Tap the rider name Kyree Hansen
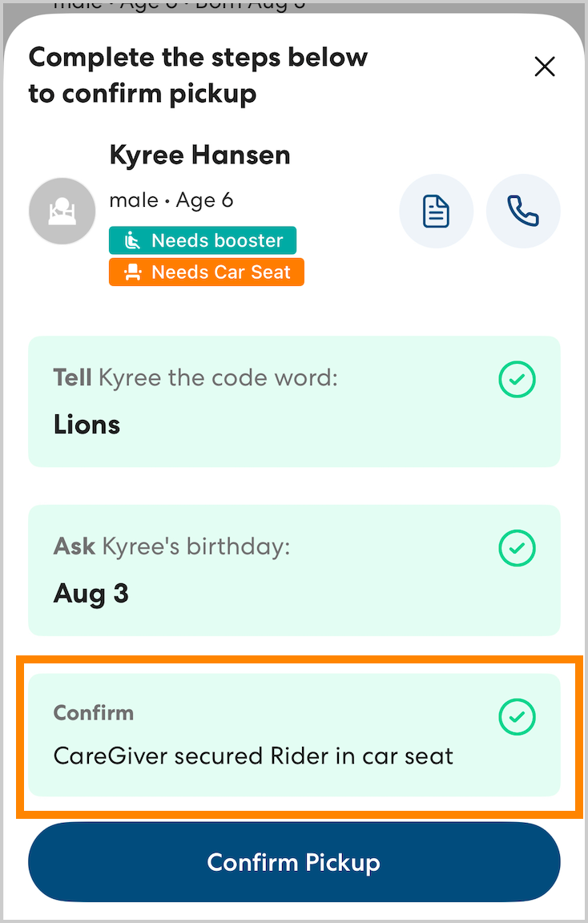The width and height of the screenshot is (588, 923). click(x=199, y=155)
